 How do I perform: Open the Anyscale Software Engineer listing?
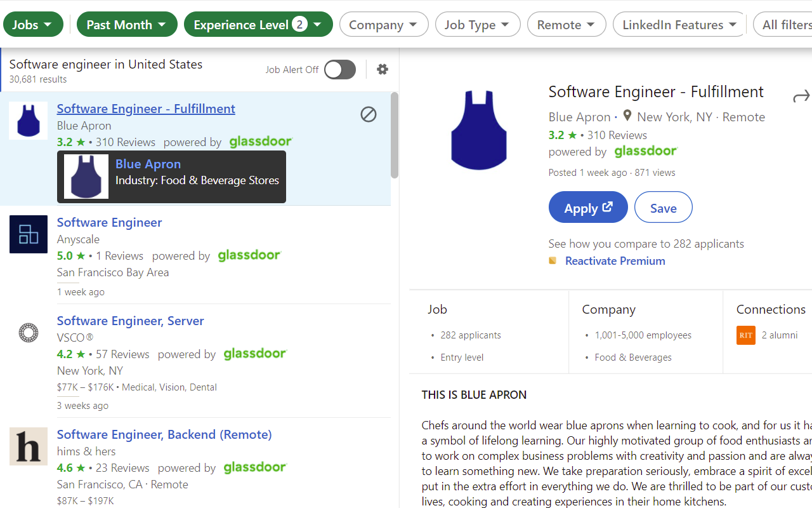point(109,222)
